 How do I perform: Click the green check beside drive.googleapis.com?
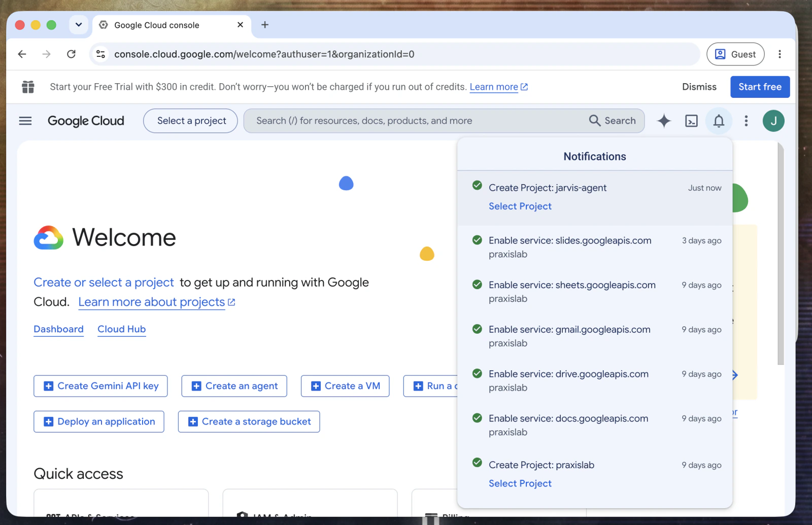(477, 374)
